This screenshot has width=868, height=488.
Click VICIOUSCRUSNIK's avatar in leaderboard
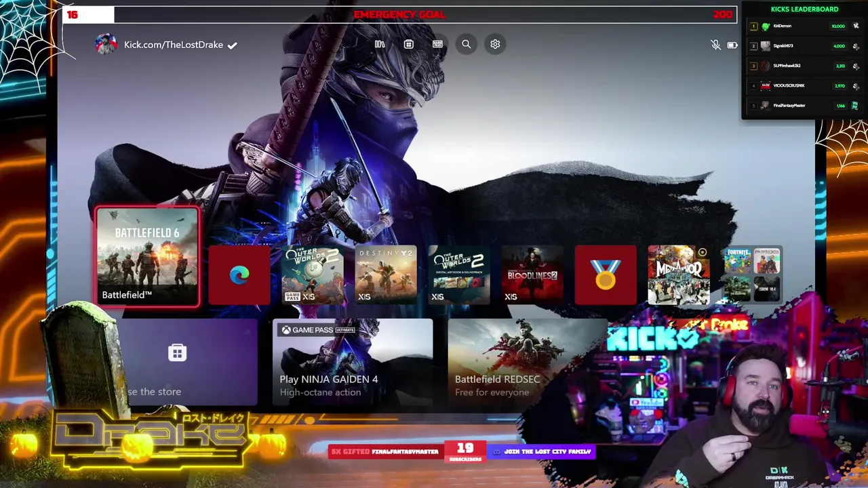(x=766, y=85)
